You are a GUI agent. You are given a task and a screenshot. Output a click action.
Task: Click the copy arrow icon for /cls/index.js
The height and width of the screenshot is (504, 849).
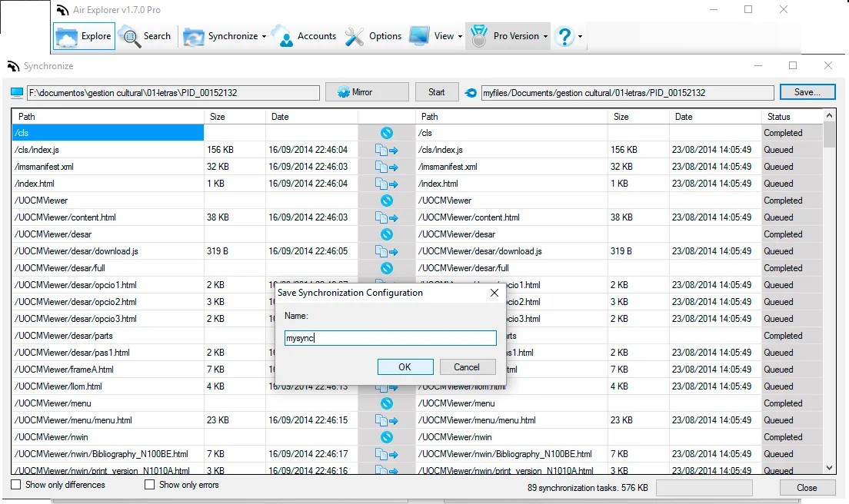click(x=387, y=151)
